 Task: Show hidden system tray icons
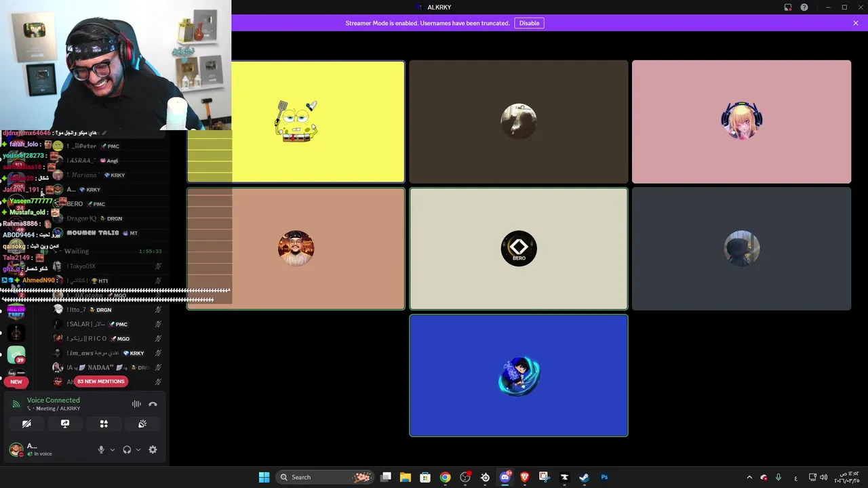(x=749, y=477)
